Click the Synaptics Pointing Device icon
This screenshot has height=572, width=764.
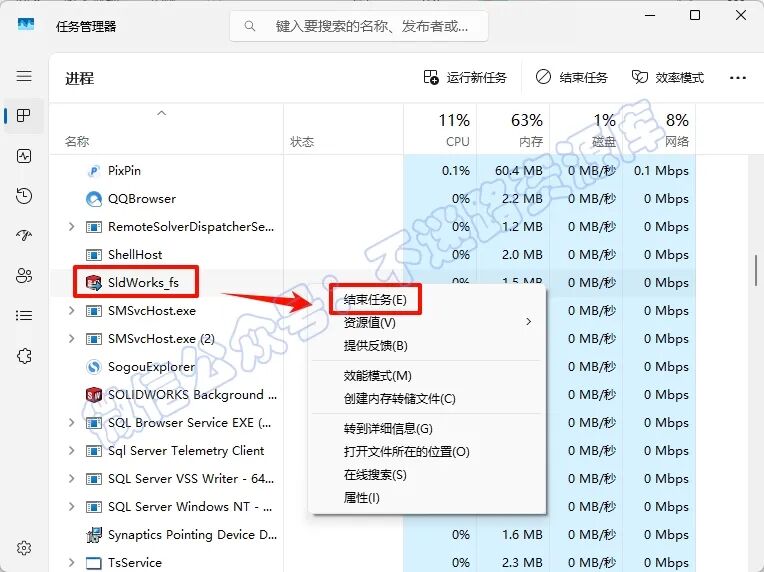point(94,535)
